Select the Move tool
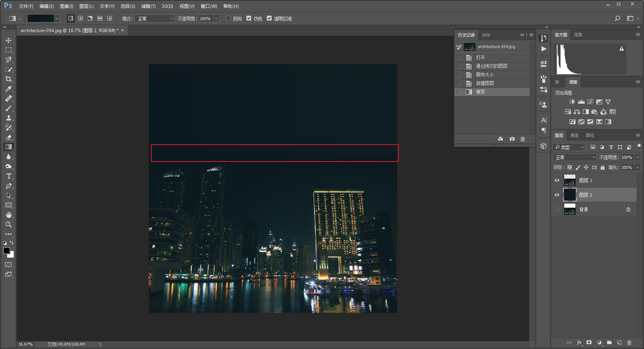 pyautogui.click(x=9, y=40)
